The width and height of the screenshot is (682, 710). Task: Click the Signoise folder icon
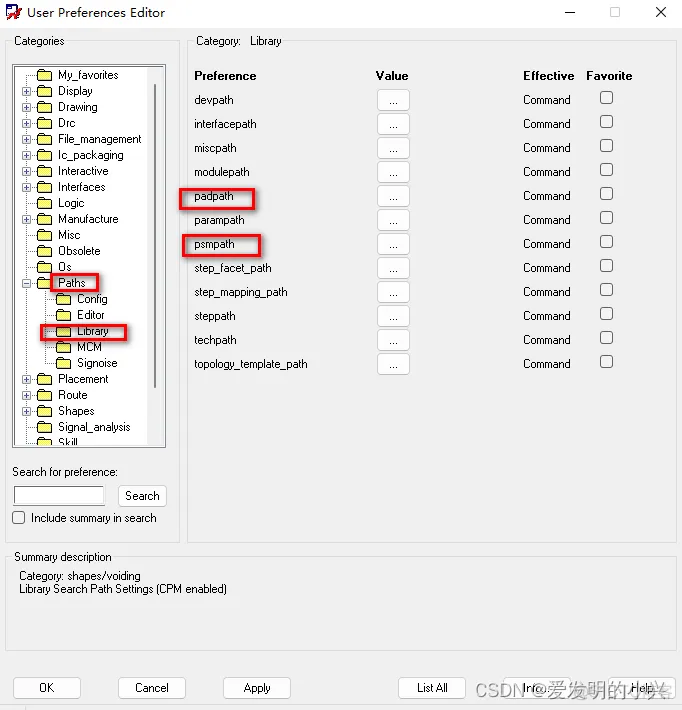(x=63, y=363)
